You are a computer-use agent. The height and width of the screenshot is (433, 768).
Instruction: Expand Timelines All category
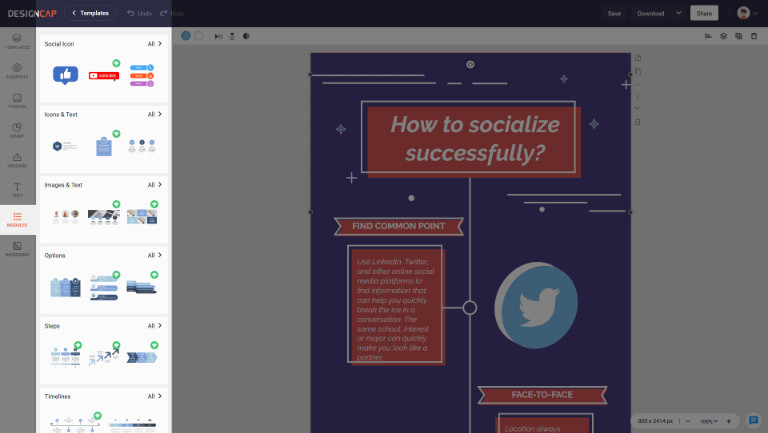(155, 397)
